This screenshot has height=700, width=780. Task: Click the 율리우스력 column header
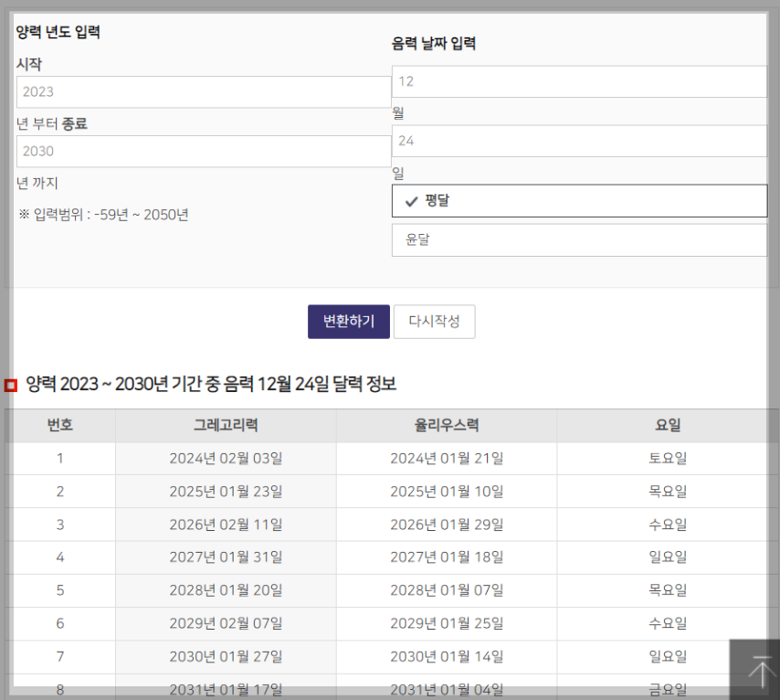[447, 425]
